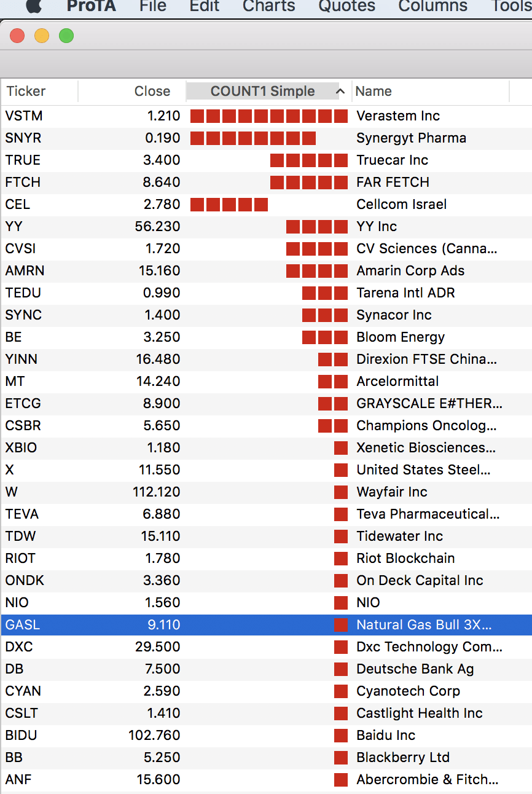Select the TDW ticker
The width and height of the screenshot is (532, 794).
click(20, 536)
